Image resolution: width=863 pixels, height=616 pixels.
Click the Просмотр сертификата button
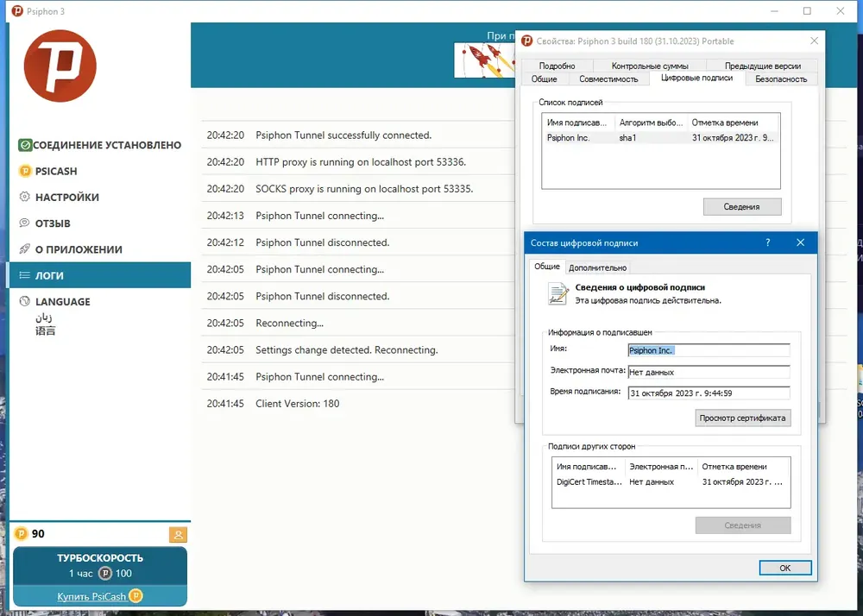(x=742, y=418)
